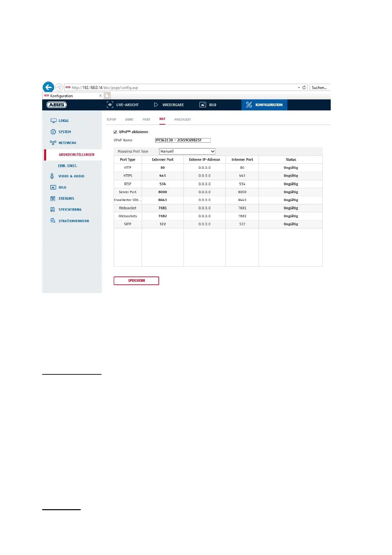Viewport: 392px width, 555px height.
Task: Click the browser forward arrow button
Action: pos(59,87)
